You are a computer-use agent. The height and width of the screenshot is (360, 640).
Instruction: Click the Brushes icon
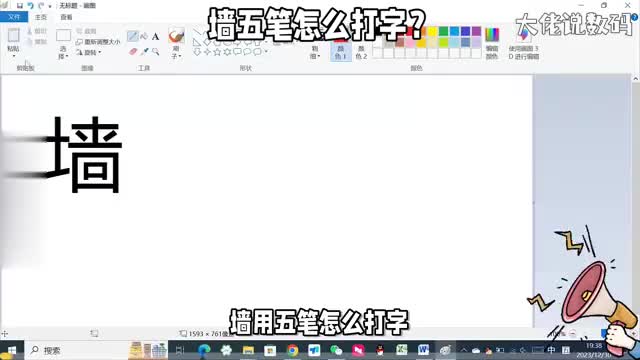point(176,36)
